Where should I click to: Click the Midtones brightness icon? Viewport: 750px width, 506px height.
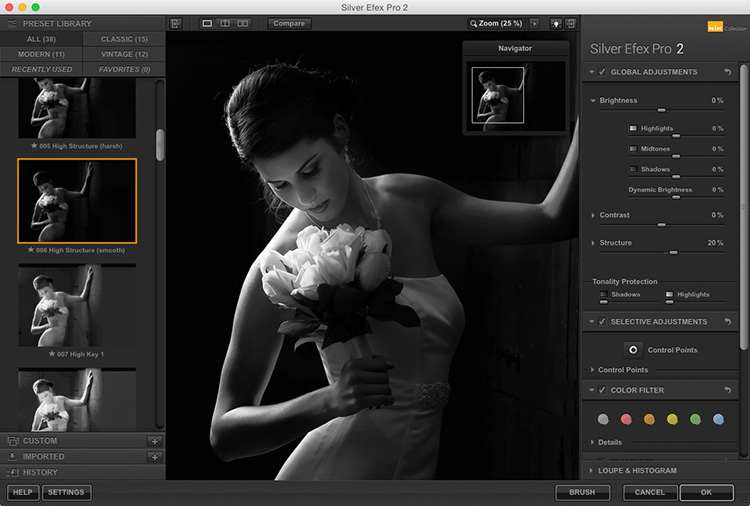633,149
